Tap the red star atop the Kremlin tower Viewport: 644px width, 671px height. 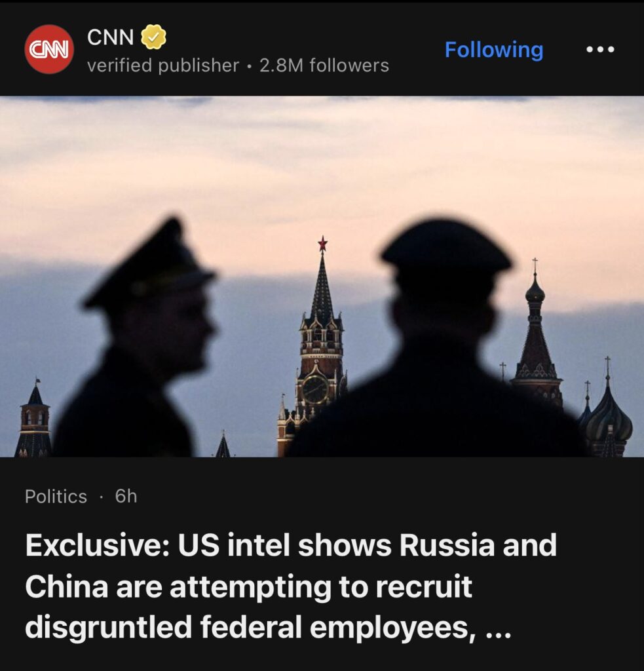[x=322, y=244]
